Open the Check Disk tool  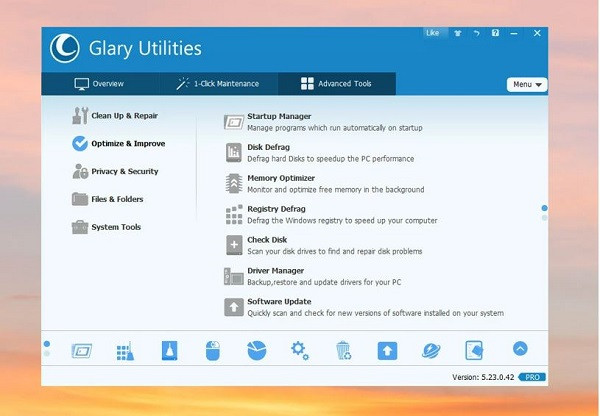click(323, 245)
